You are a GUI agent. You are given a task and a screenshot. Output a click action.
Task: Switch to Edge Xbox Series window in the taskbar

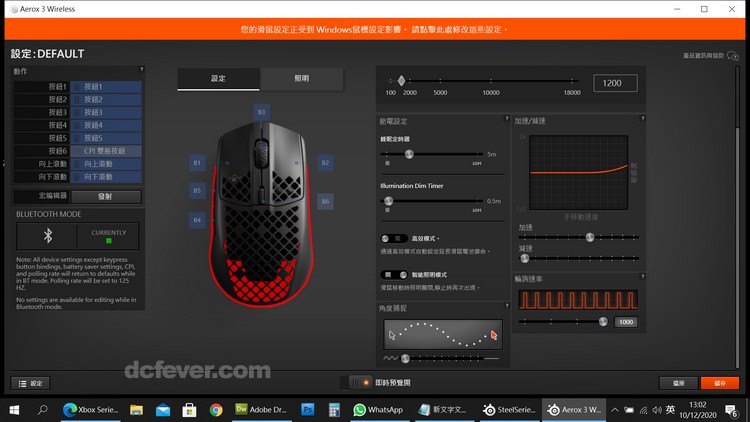point(90,410)
